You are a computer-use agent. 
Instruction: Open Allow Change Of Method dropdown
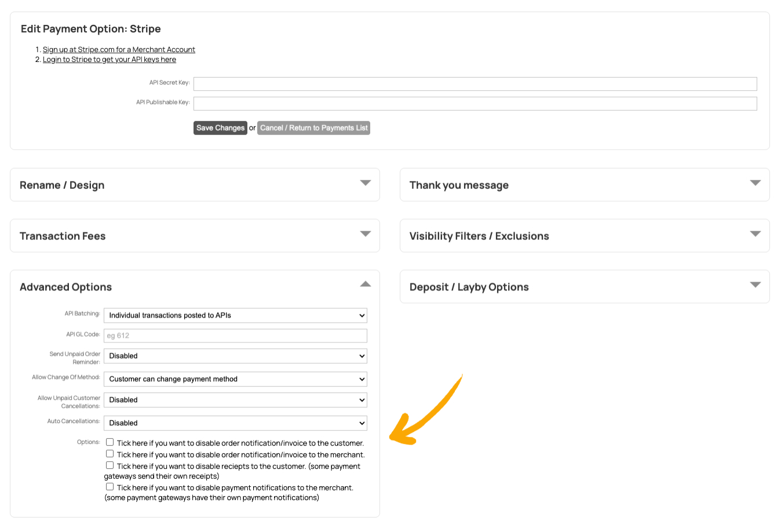(235, 379)
